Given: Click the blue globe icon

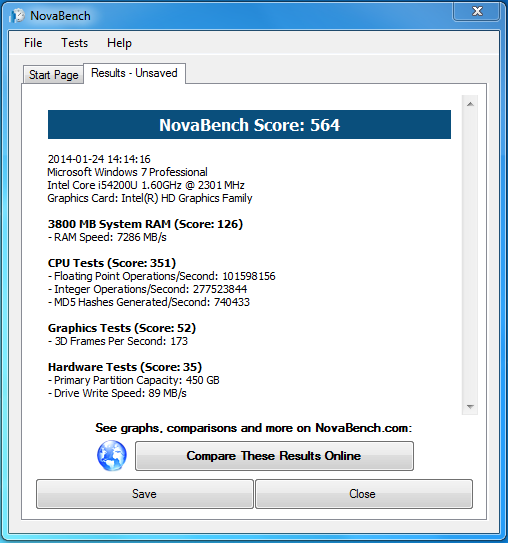Looking at the screenshot, I should coord(112,455).
